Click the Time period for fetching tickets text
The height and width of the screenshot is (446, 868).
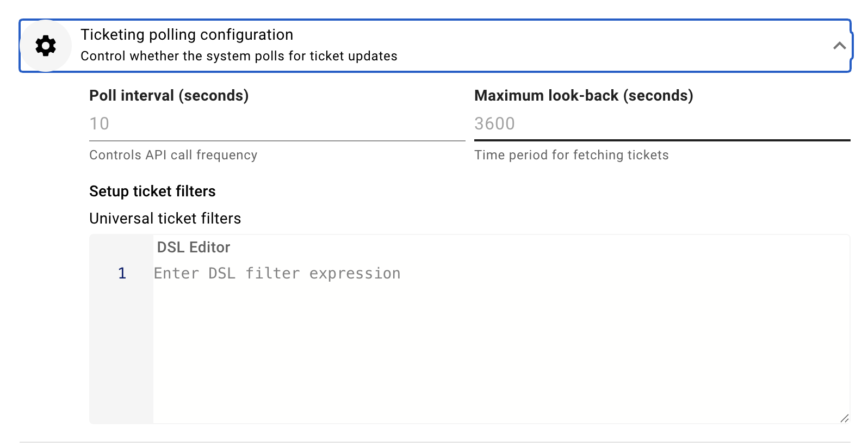572,155
